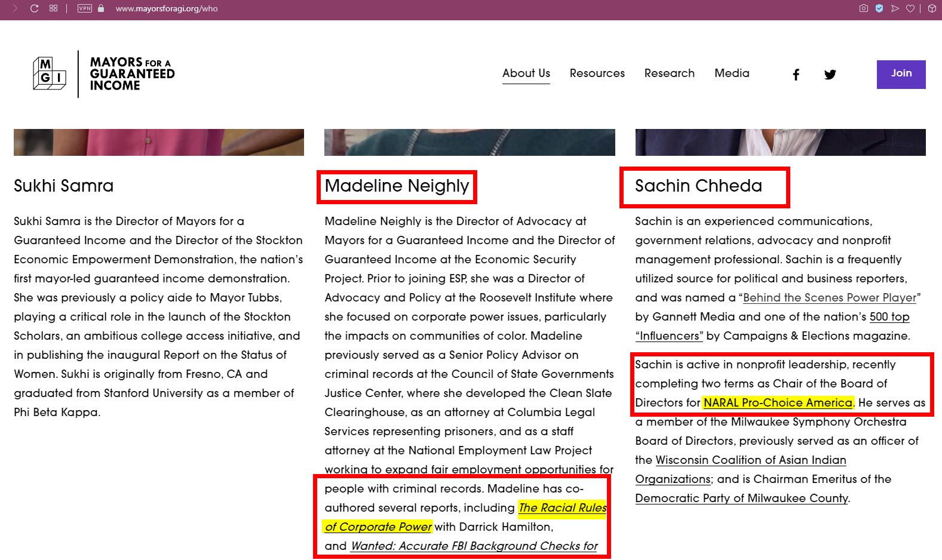Click Sachin Chheda's photo
The width and height of the screenshot is (942, 560).
pos(780,142)
